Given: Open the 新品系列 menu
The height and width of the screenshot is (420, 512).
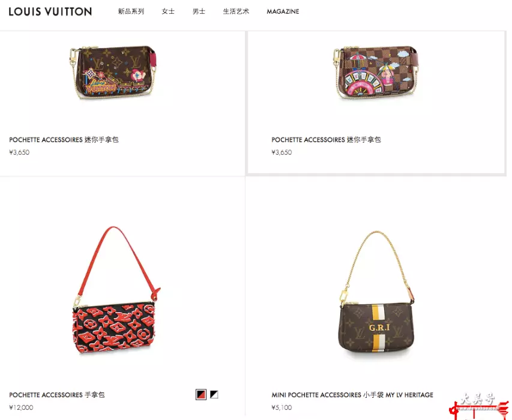Looking at the screenshot, I should [131, 11].
